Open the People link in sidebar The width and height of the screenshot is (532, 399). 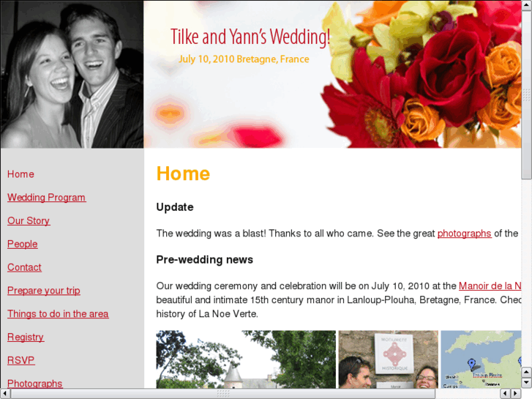pos(23,244)
